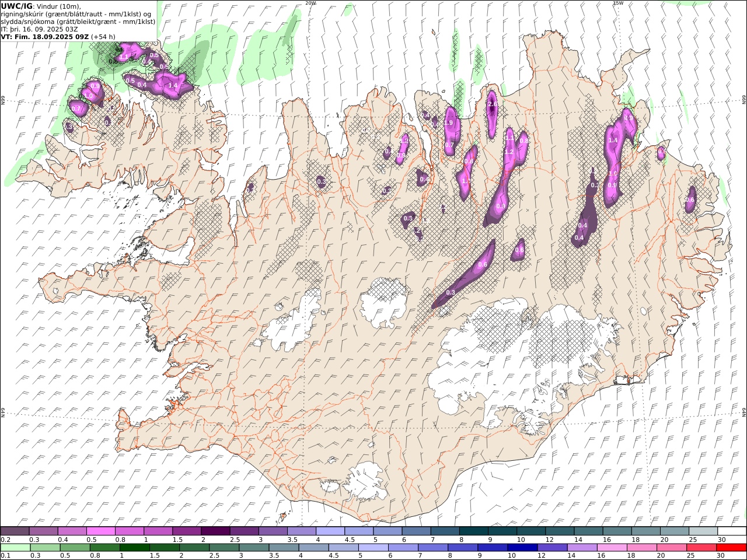Screen dimensions: 747x560
Task: Pick lower legend deep blue 10–12 swatch
Action: click(522, 547)
